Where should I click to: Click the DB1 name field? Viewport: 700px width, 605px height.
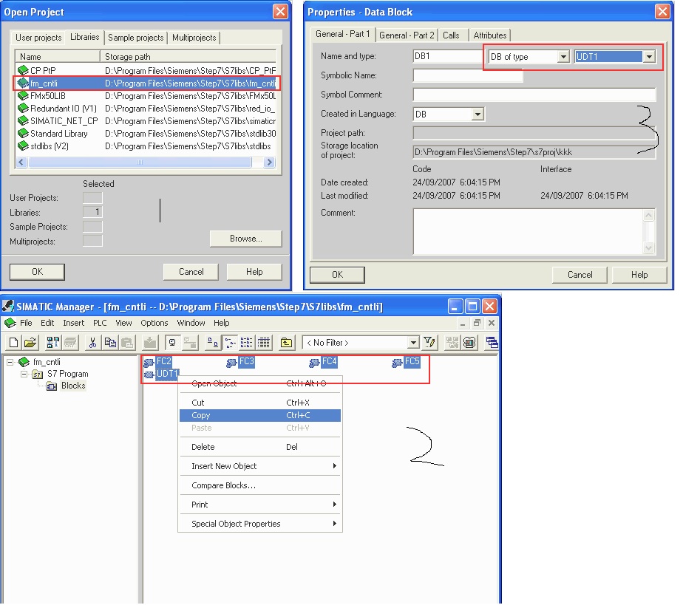point(449,56)
